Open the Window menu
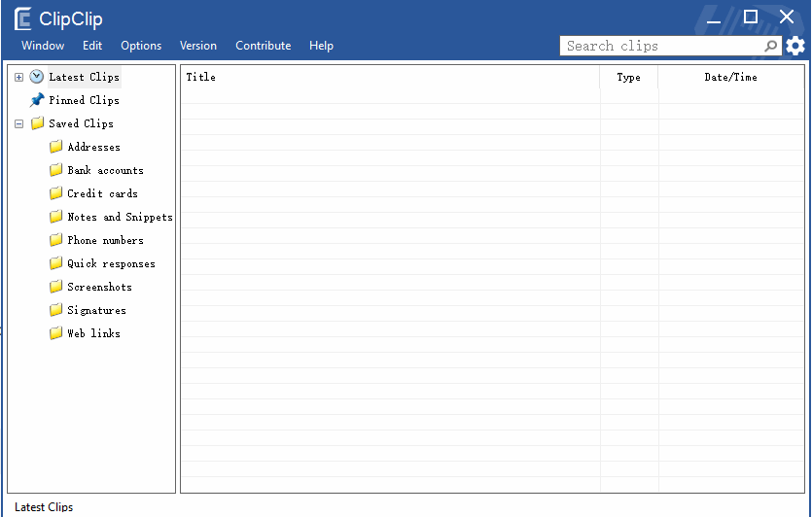 [x=43, y=46]
